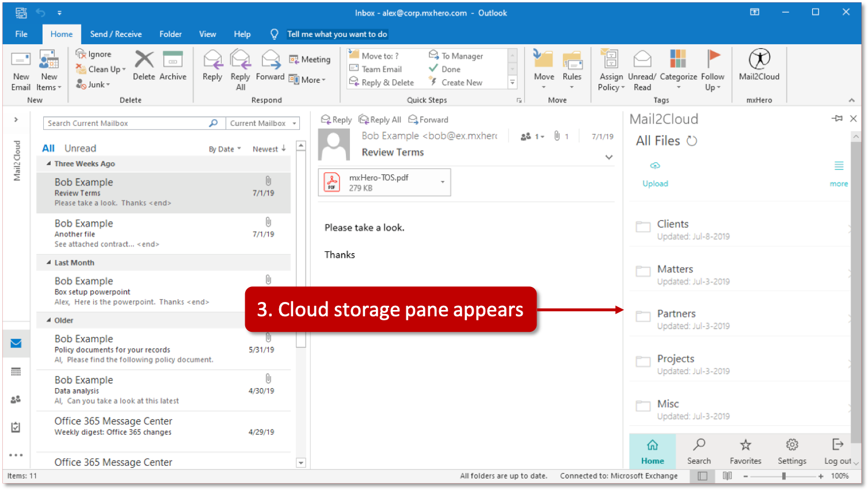
Task: Open the Assign Policy menu
Action: pos(611,70)
